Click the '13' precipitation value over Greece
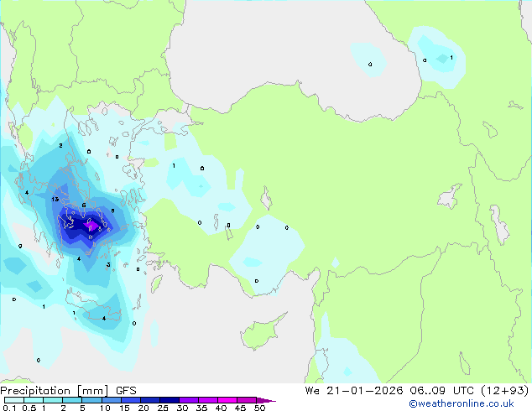This screenshot has width=532, height=411. (55, 199)
